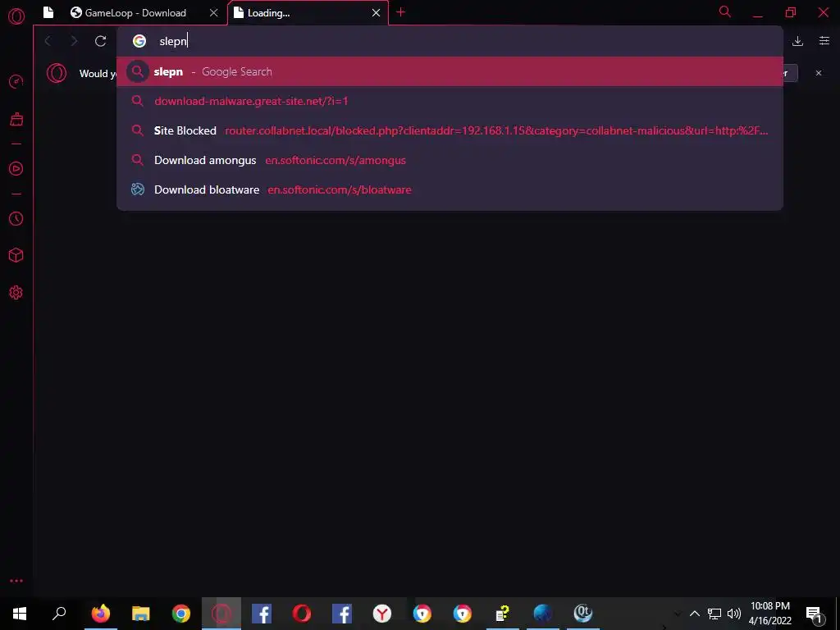Open the Qt application taskbar icon
840x630 pixels.
tap(583, 614)
